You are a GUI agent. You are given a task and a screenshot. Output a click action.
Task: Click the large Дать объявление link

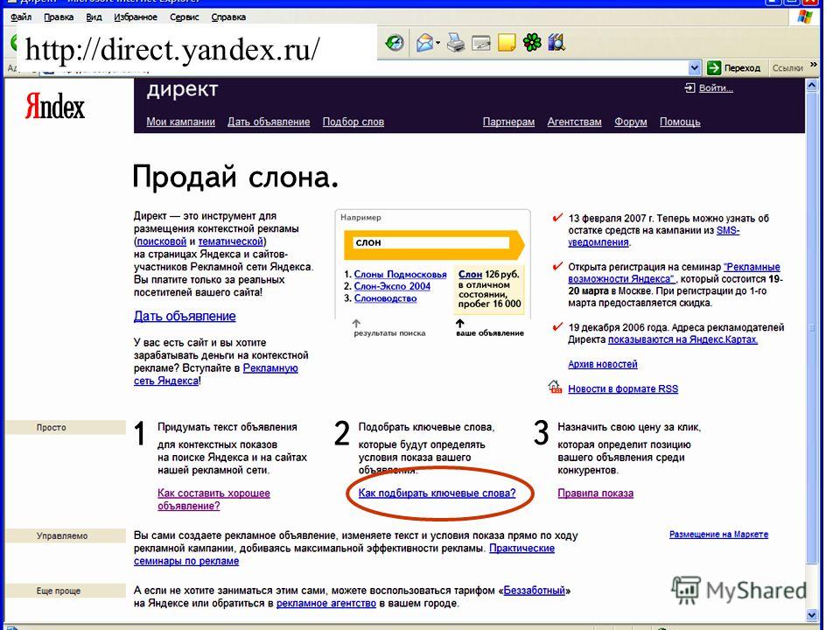[185, 316]
